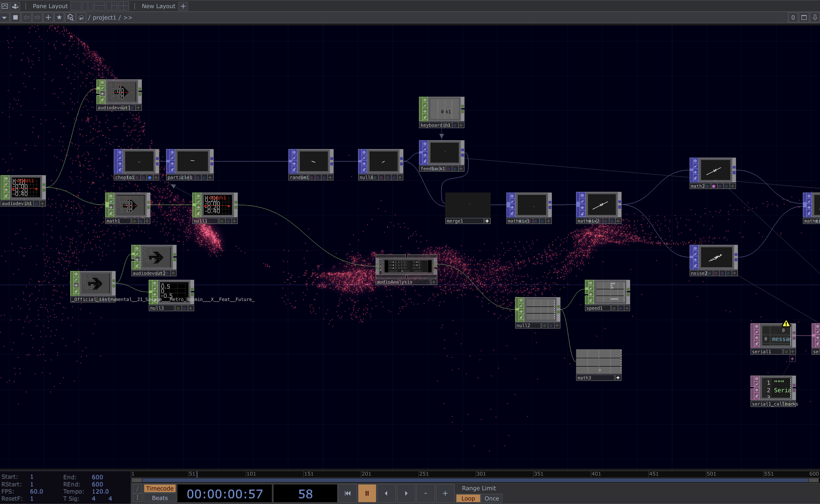Click the bookmark star icon
This screenshot has height=504, width=820.
[x=59, y=17]
